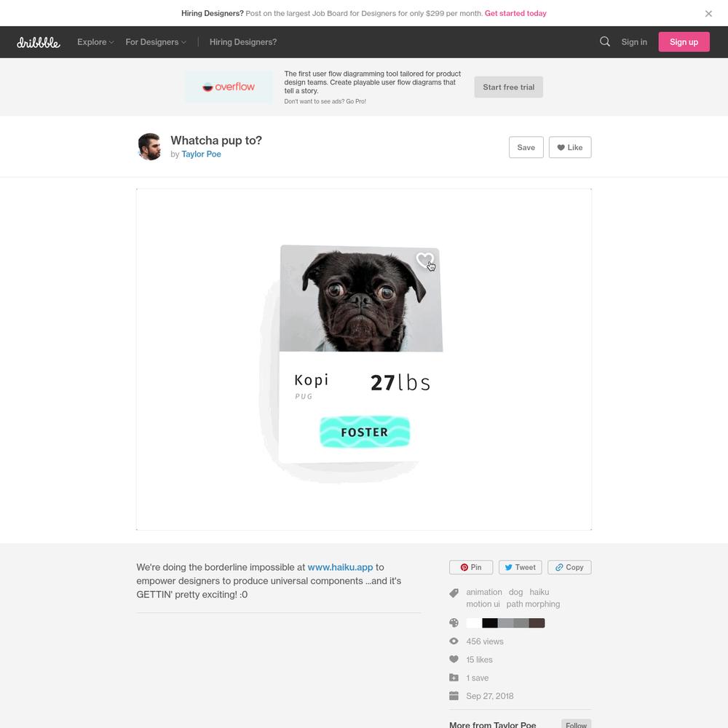Image resolution: width=728 pixels, height=728 pixels.
Task: Click heart icon on pug card
Action: pyautogui.click(x=424, y=260)
